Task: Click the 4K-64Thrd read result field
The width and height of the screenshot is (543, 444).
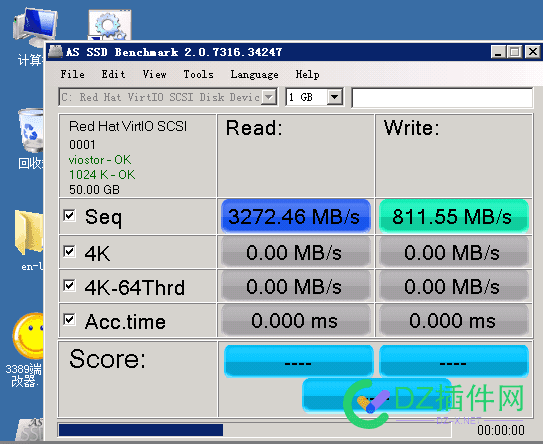Action: [296, 286]
